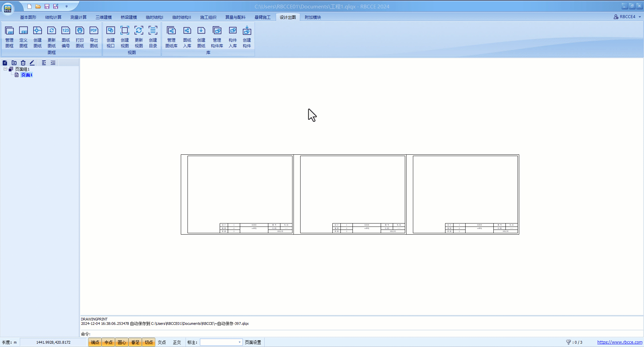Open the 管理图纸库 drawing library manager
Screen dimensions: 644x347
coord(171,37)
